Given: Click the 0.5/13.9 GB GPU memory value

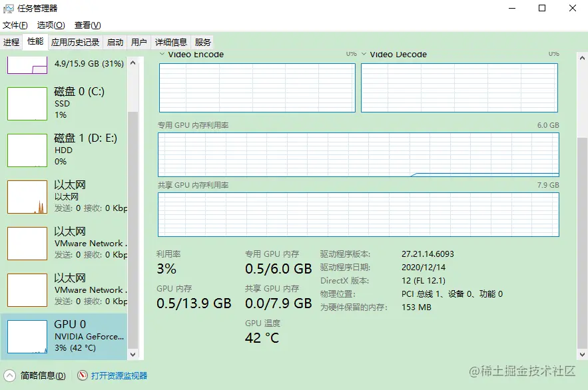Looking at the screenshot, I should click(194, 303).
